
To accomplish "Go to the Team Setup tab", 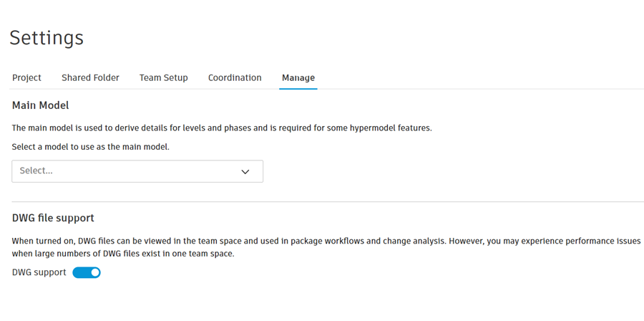I will (x=163, y=77).
